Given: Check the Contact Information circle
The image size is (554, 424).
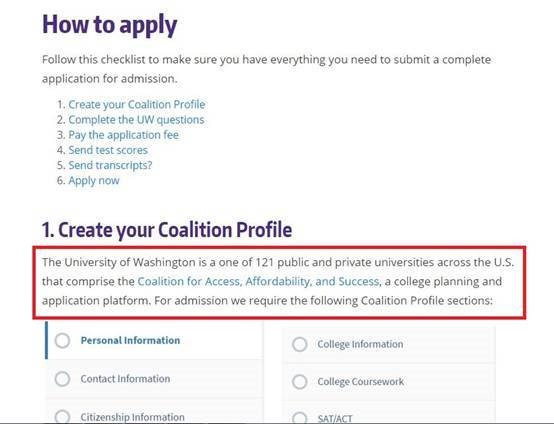Looking at the screenshot, I should (63, 379).
